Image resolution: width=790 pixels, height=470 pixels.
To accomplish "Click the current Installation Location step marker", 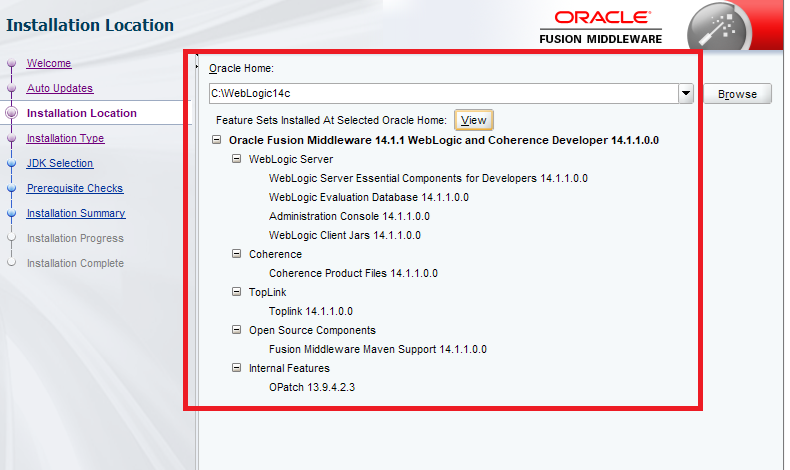I will click(12, 113).
